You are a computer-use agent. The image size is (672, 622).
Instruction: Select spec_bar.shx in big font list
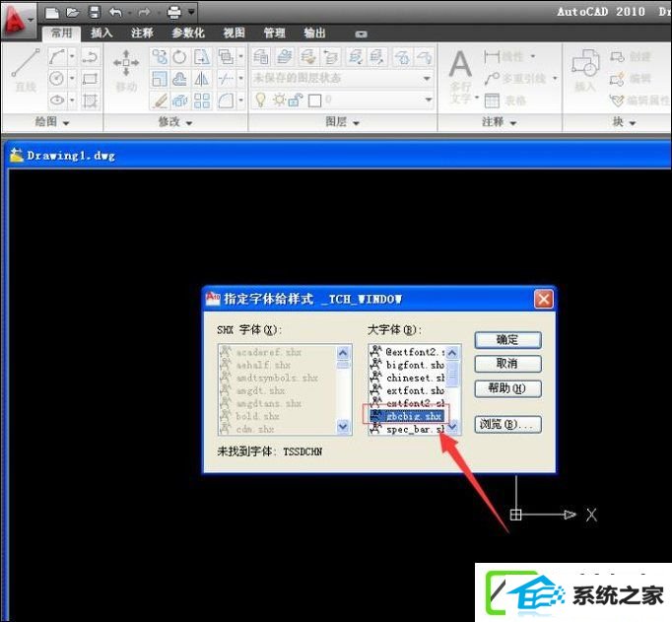pos(408,429)
